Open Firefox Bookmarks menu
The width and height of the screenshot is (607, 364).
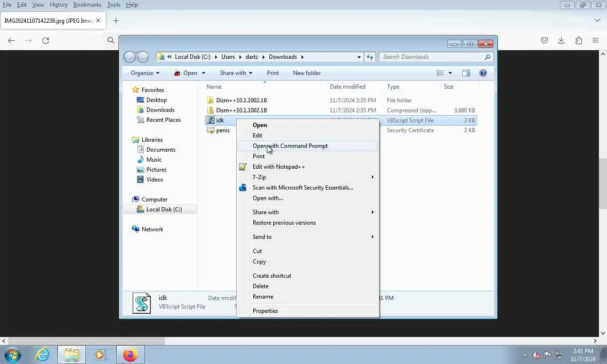[x=87, y=5]
